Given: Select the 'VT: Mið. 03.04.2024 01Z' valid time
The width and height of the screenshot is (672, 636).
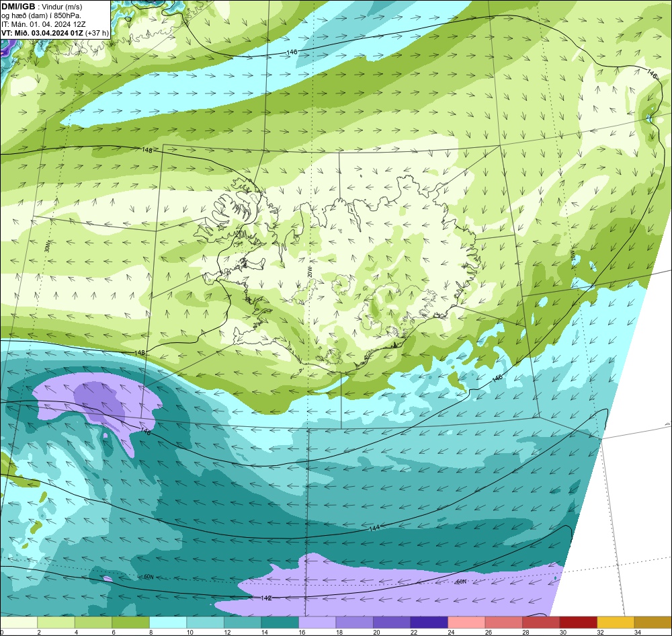Looking at the screenshot, I should click(x=42, y=32).
